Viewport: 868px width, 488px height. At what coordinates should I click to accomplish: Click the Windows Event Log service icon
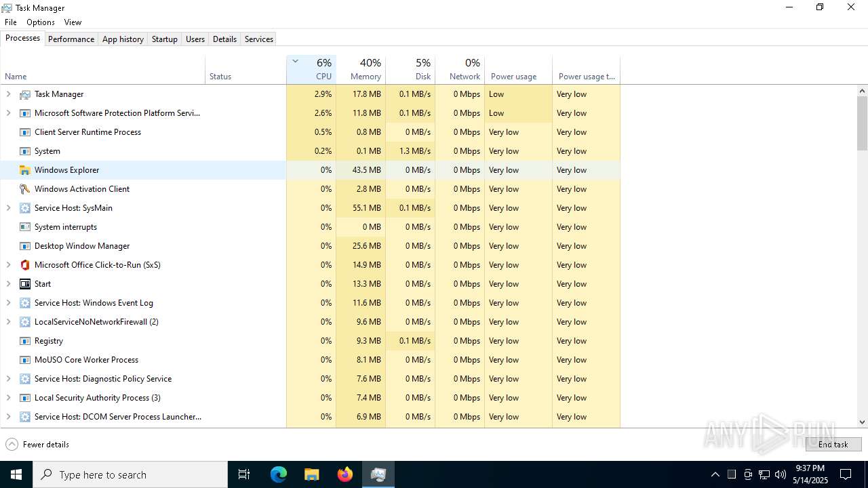(25, 303)
